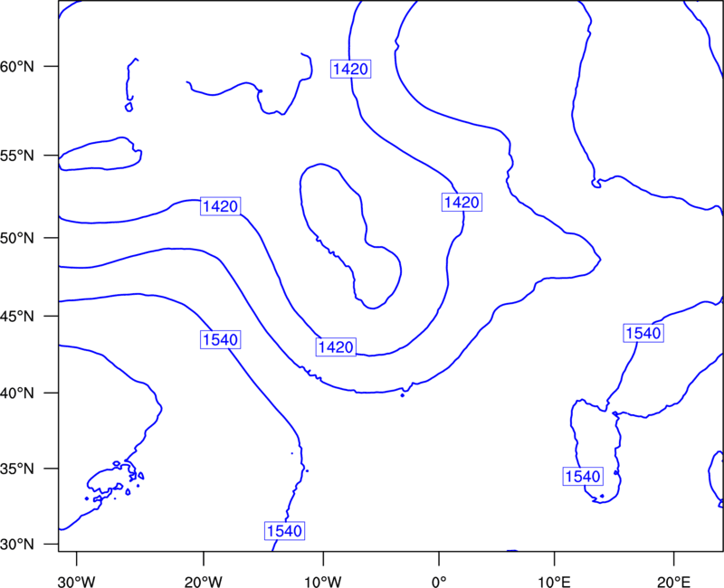Click the 1540 contour label near 20°W
This screenshot has width=724, height=588.
[221, 340]
